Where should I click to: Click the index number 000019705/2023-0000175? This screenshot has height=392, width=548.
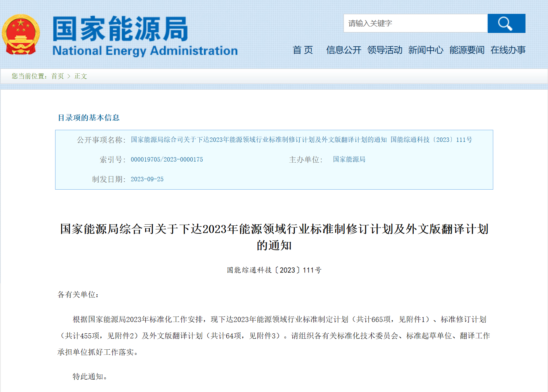167,159
